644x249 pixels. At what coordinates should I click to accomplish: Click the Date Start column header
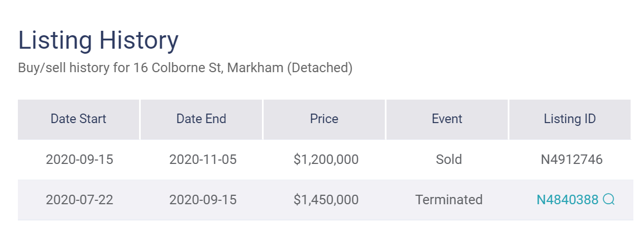coord(78,119)
